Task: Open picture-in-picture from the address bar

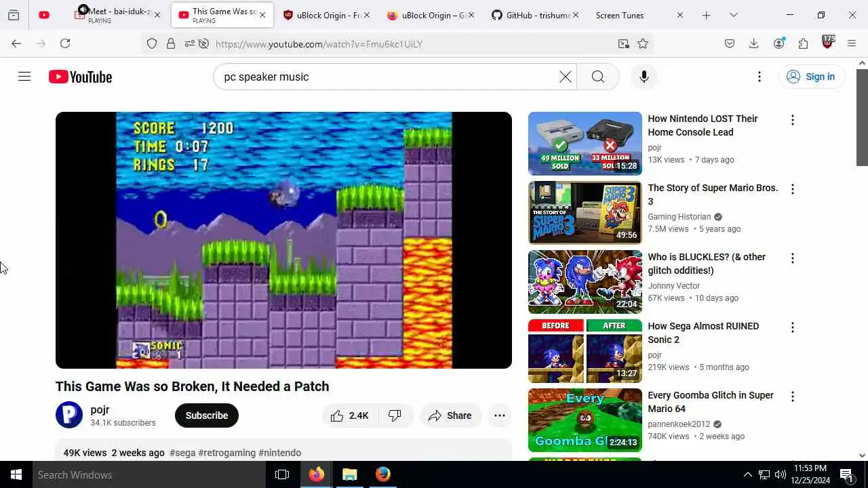Action: [623, 43]
